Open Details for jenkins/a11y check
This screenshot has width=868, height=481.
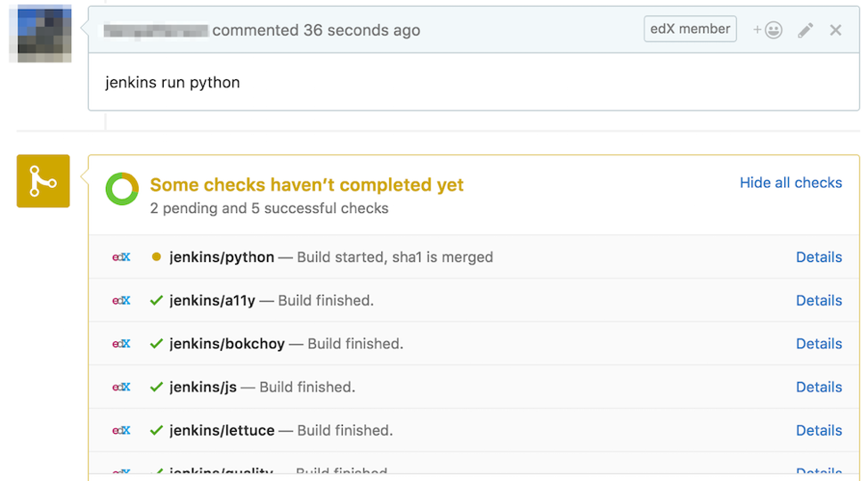click(x=819, y=301)
